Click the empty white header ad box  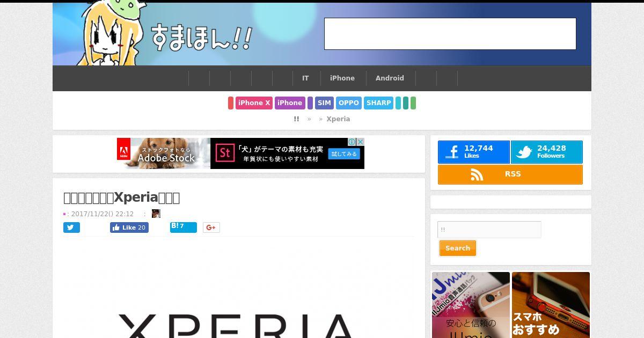(x=450, y=34)
